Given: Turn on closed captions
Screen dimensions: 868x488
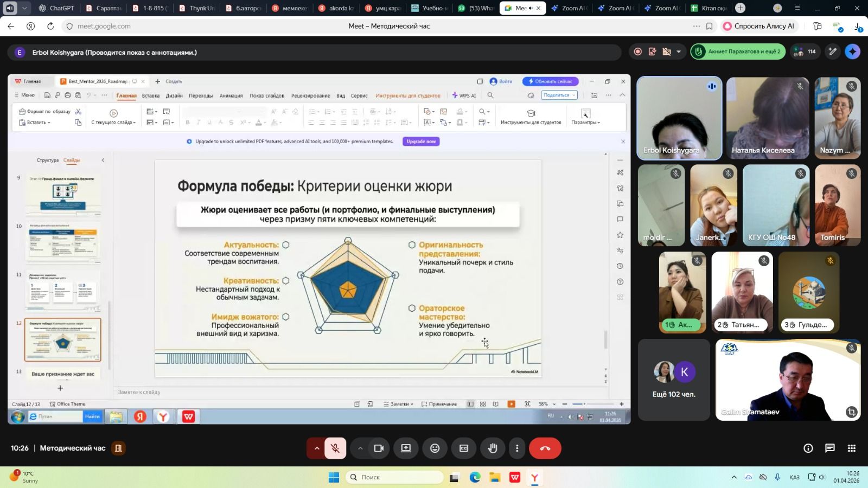Looking at the screenshot, I should [464, 448].
